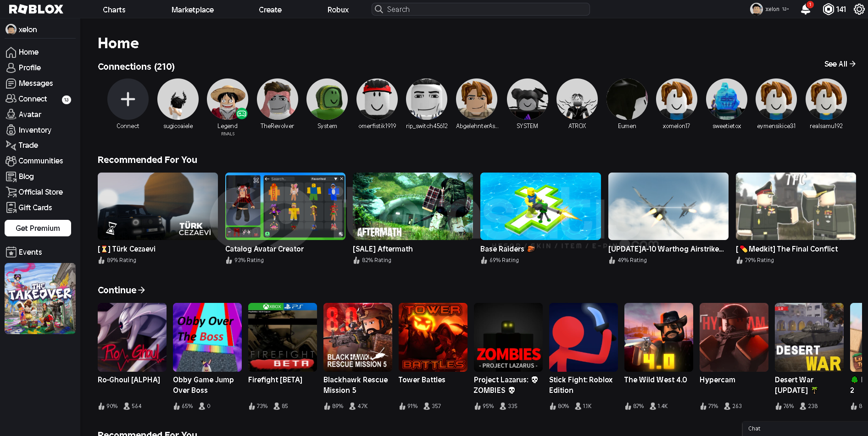The width and height of the screenshot is (868, 436).
Task: Open The Wild West 4.0 thumbnail
Action: pos(659,337)
